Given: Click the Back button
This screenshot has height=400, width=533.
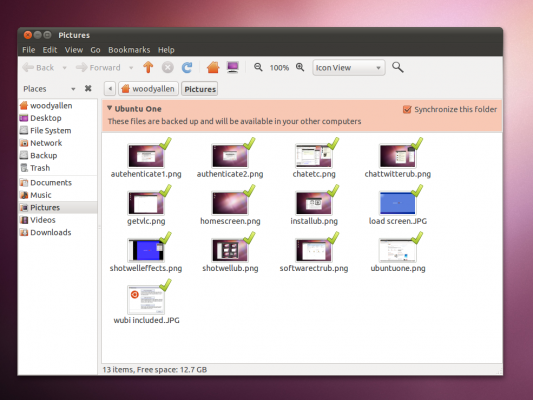Looking at the screenshot, I should 38,68.
